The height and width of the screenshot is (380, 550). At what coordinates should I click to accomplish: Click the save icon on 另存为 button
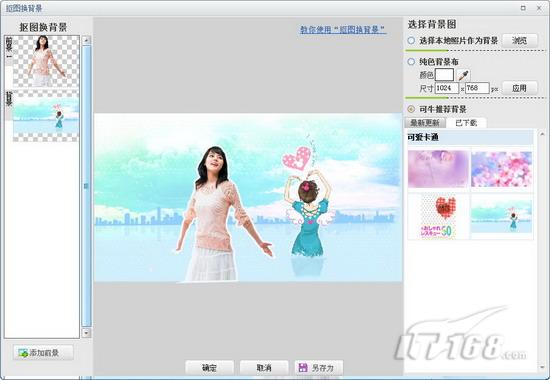[x=302, y=367]
